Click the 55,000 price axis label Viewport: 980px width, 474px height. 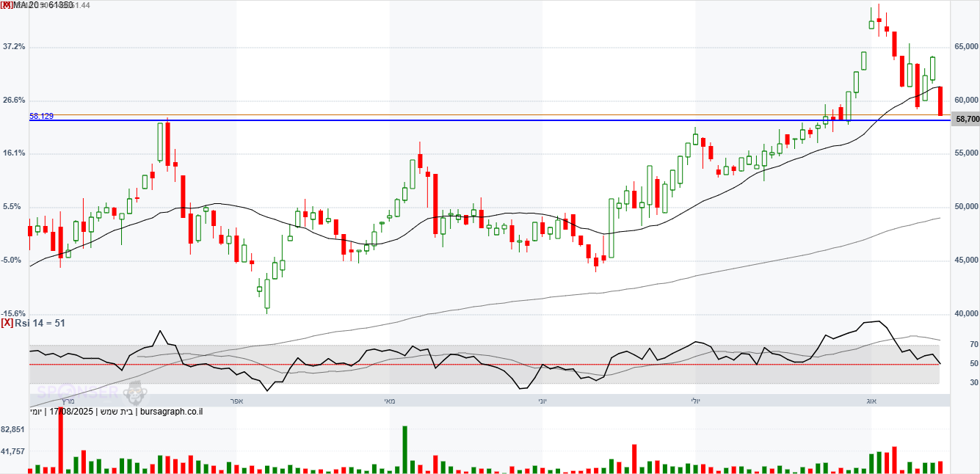click(965, 153)
